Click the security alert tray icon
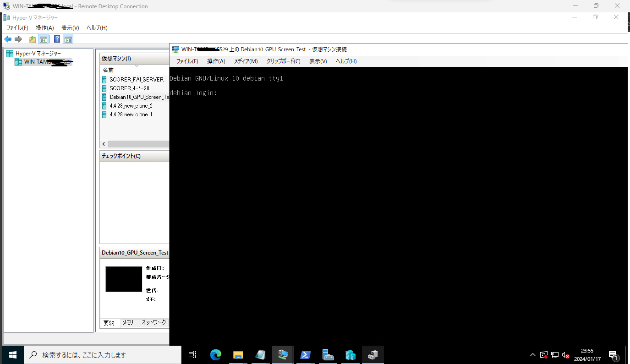The width and height of the screenshot is (630, 364). point(544,355)
